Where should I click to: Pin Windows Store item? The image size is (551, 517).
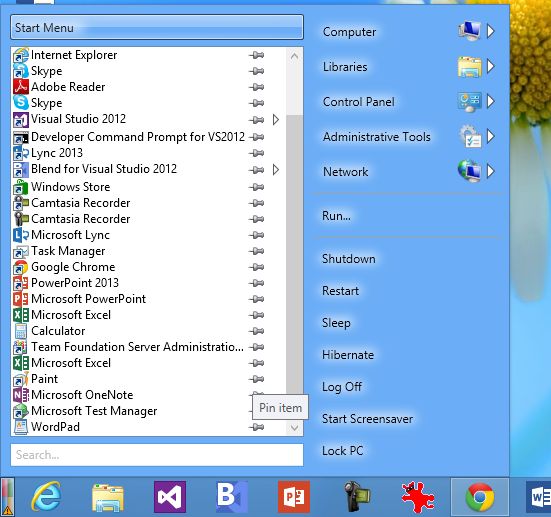click(257, 187)
